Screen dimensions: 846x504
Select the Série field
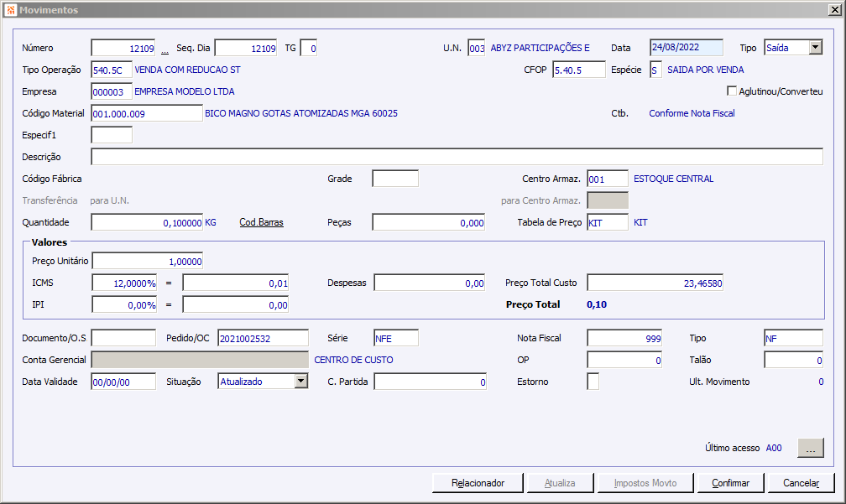[x=396, y=338]
